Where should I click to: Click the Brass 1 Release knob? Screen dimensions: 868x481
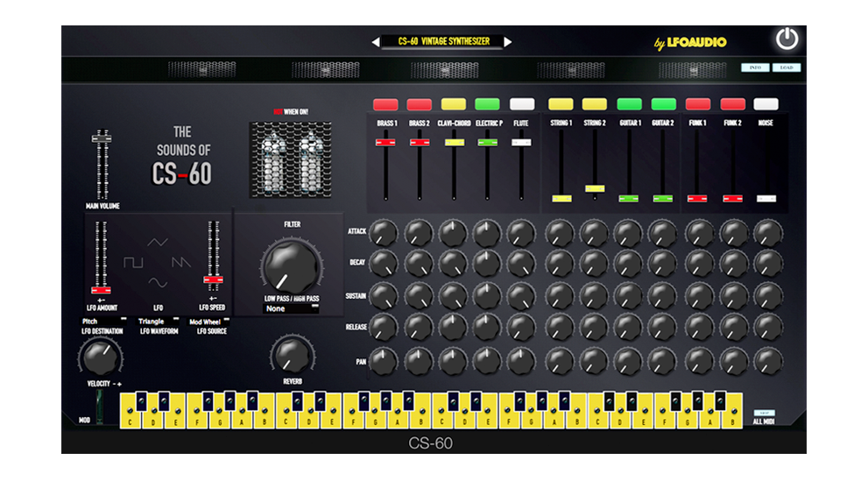383,328
